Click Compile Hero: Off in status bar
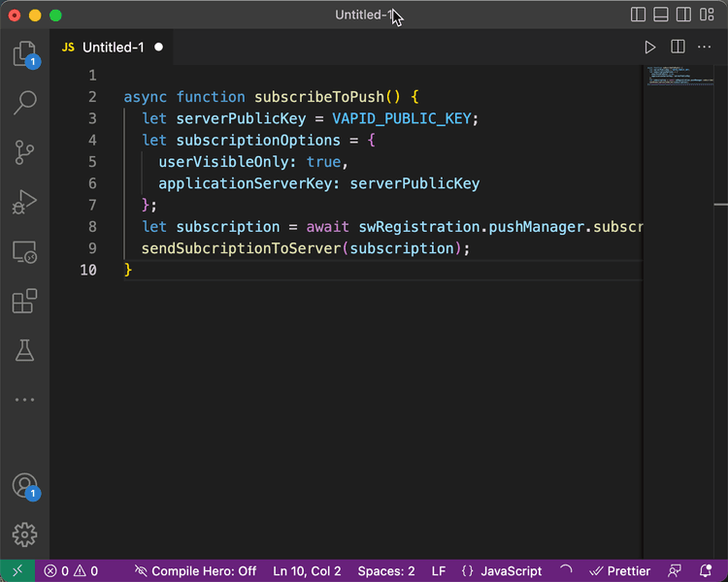Screen dimensions: 728x582 (x=195, y=571)
